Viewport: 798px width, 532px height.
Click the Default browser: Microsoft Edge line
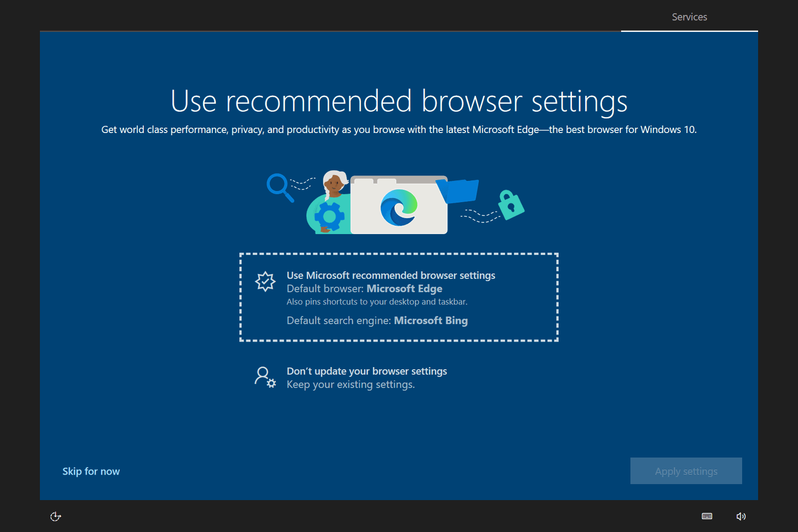pos(364,289)
